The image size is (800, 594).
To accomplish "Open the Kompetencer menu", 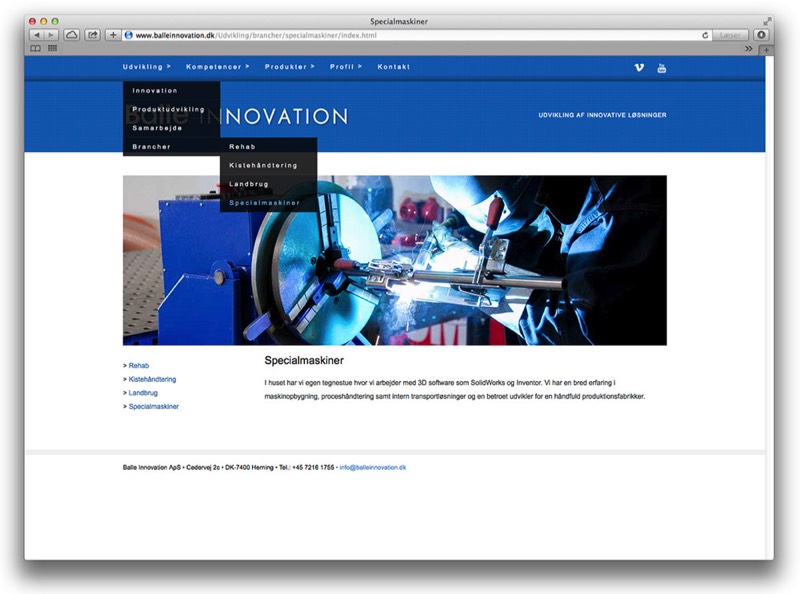I will point(217,67).
